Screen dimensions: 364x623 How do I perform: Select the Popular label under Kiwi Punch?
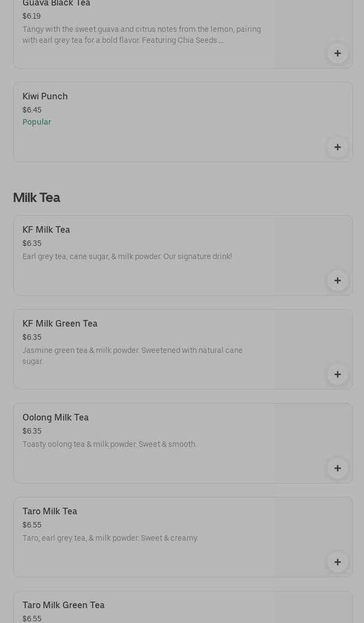pyautogui.click(x=37, y=122)
